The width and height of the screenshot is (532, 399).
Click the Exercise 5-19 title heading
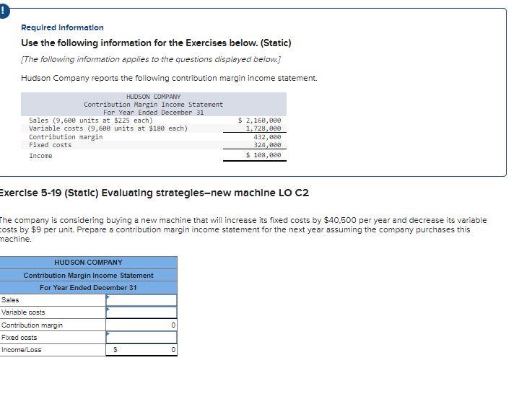pyautogui.click(x=154, y=193)
